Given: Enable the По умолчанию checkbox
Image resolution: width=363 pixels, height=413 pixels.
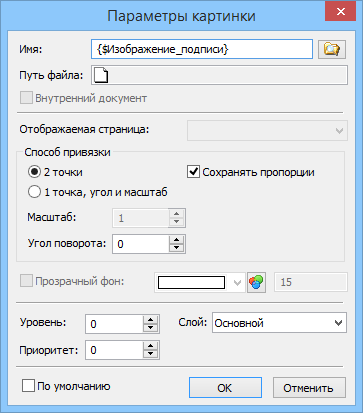Looking at the screenshot, I should tap(28, 386).
